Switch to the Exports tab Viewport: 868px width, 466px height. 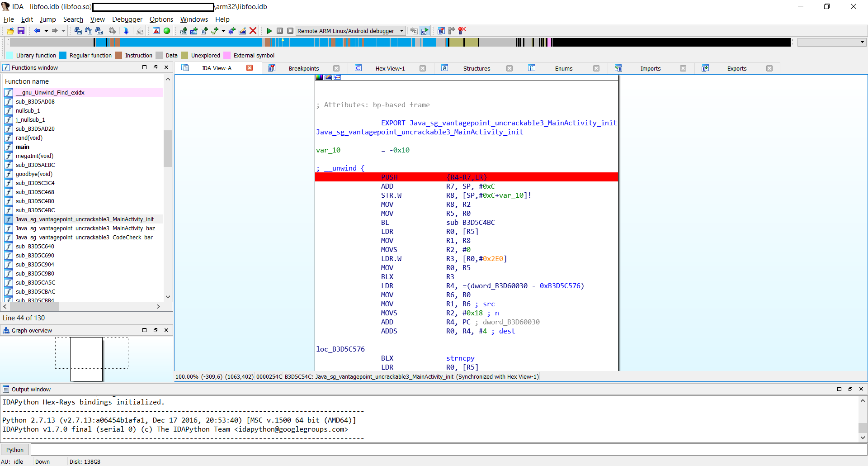[737, 68]
